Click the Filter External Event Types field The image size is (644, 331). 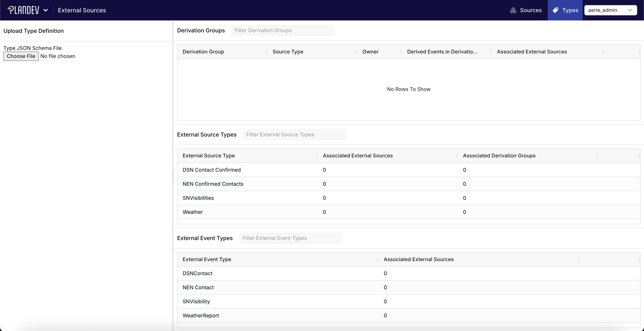290,238
